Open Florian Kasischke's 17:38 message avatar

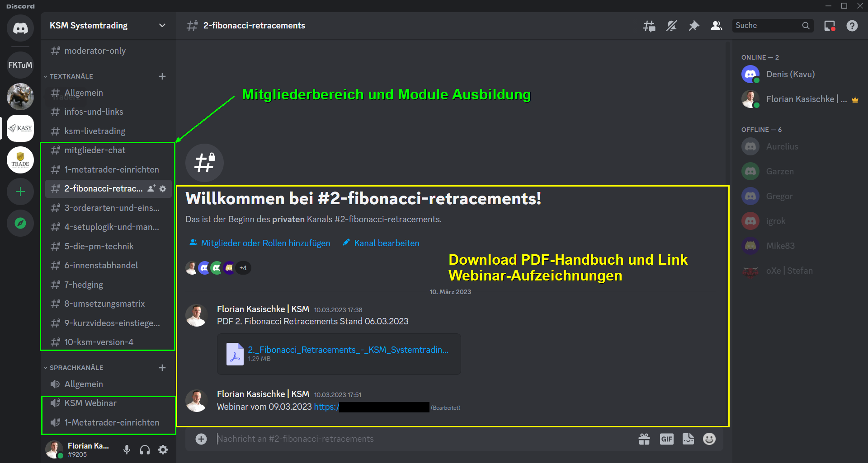(x=197, y=315)
